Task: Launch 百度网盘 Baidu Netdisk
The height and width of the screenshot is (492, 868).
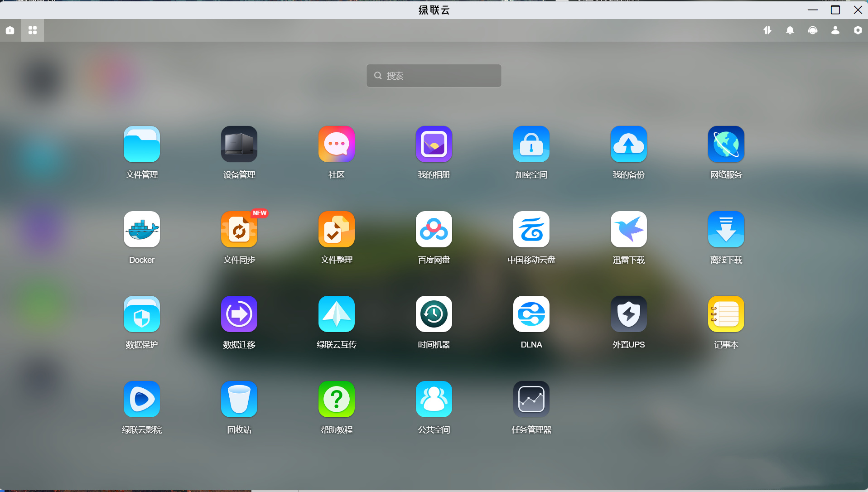Action: pos(434,229)
